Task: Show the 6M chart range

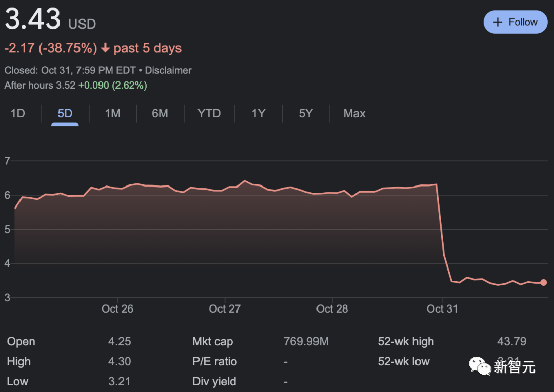Action: [160, 113]
